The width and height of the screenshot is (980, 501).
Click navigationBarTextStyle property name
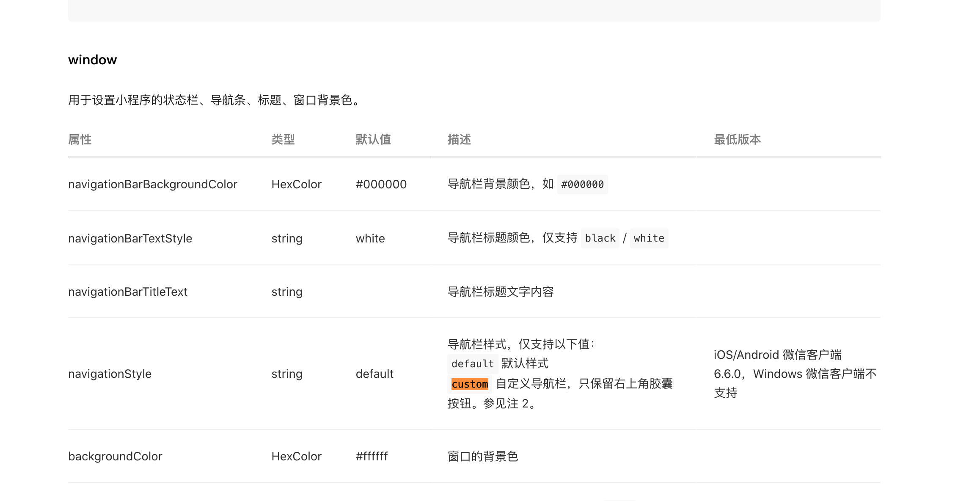click(x=130, y=239)
